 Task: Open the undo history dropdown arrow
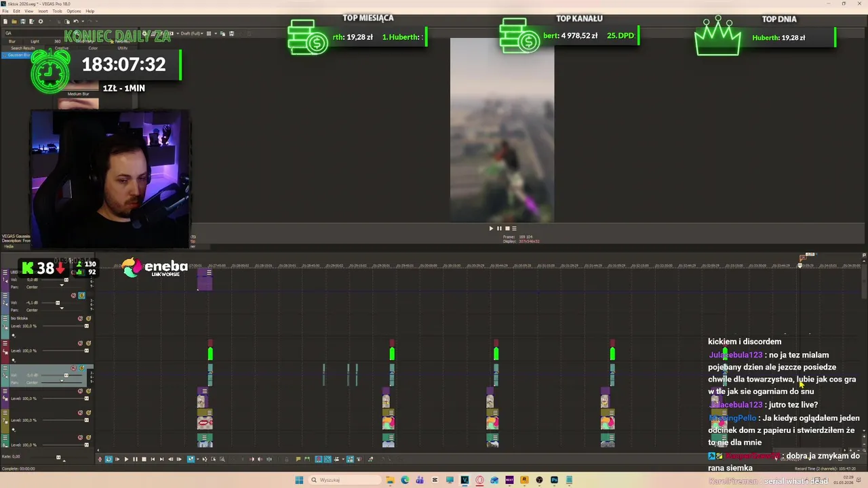(83, 21)
